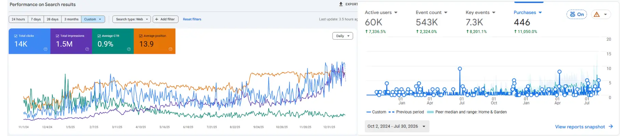The width and height of the screenshot is (644, 136).
Task: Click the 60K Active users value
Action: click(x=374, y=22)
